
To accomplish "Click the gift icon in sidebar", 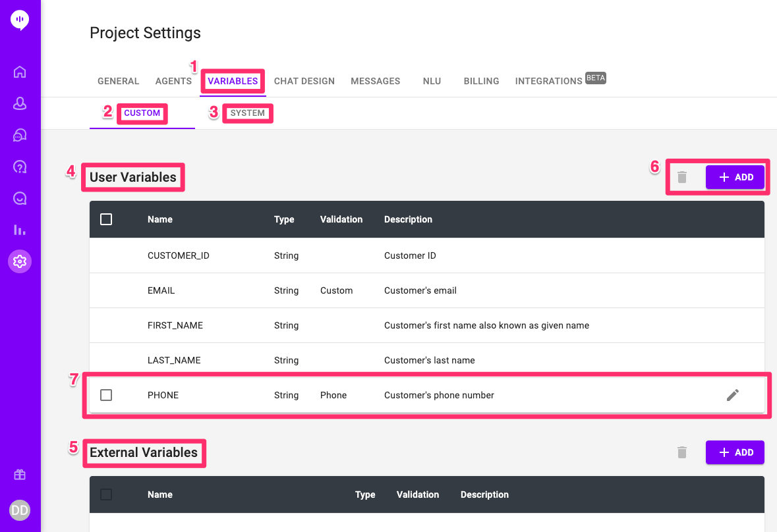I will pos(20,475).
